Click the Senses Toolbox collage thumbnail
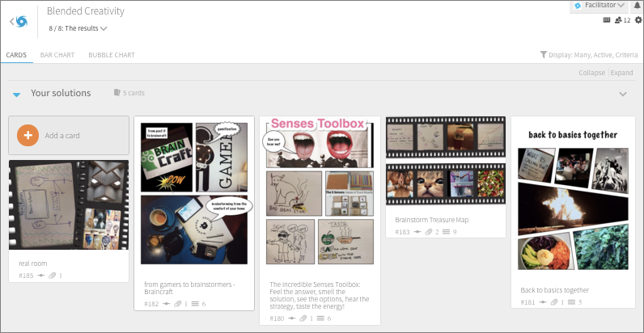Image resolution: width=644 pixels, height=333 pixels. click(320, 191)
